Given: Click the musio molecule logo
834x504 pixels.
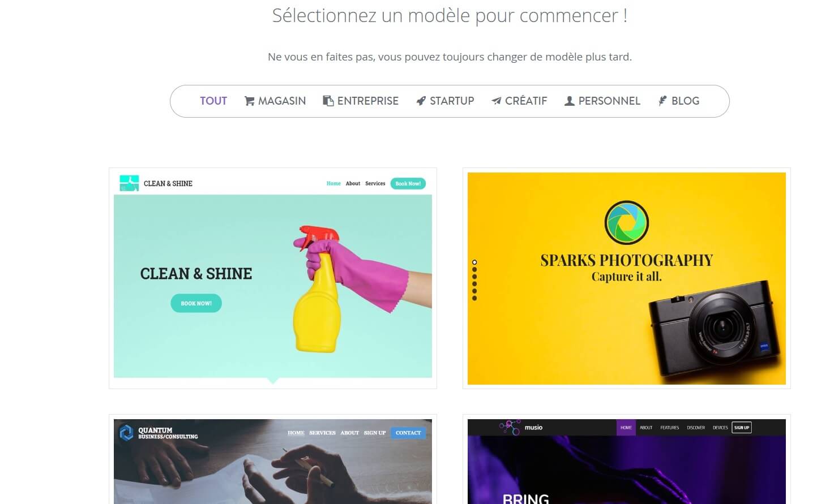Looking at the screenshot, I should [x=510, y=427].
